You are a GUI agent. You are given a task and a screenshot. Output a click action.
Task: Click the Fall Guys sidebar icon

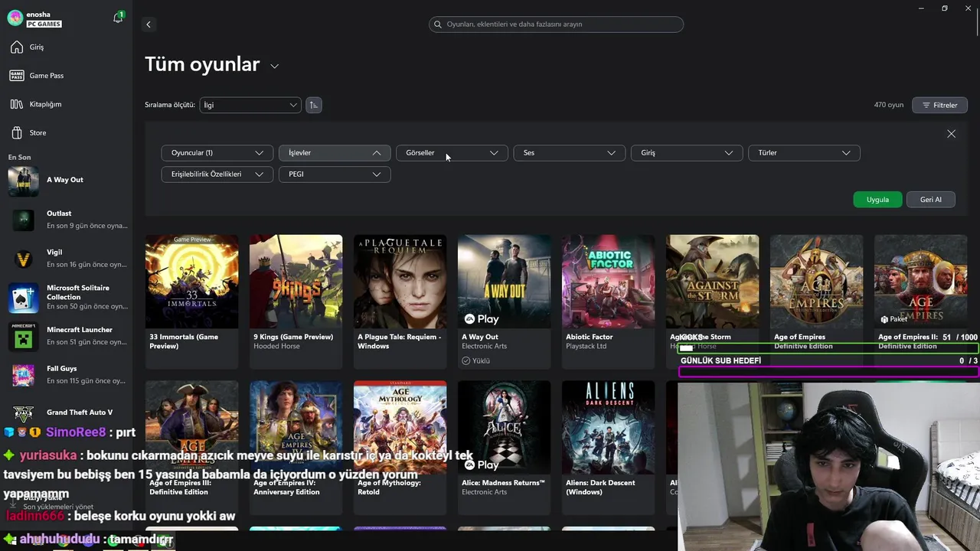(23, 376)
